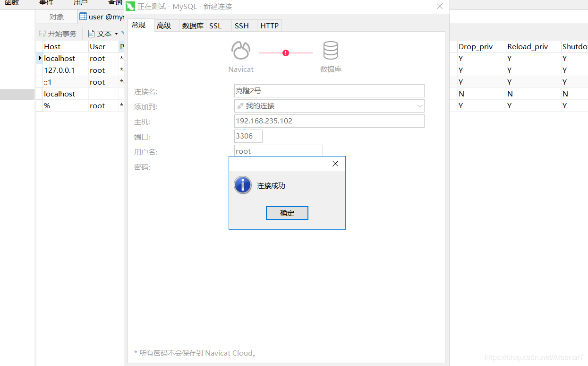The height and width of the screenshot is (366, 588).
Task: Click the Host column header
Action: point(65,46)
